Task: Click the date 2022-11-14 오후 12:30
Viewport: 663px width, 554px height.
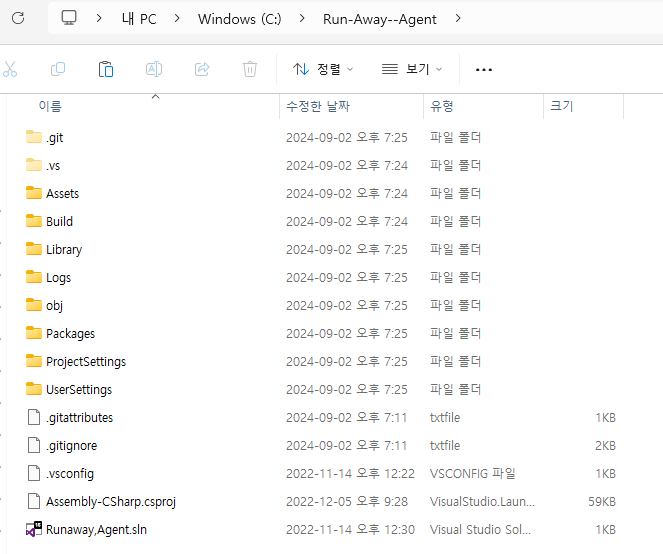Action: 351,529
